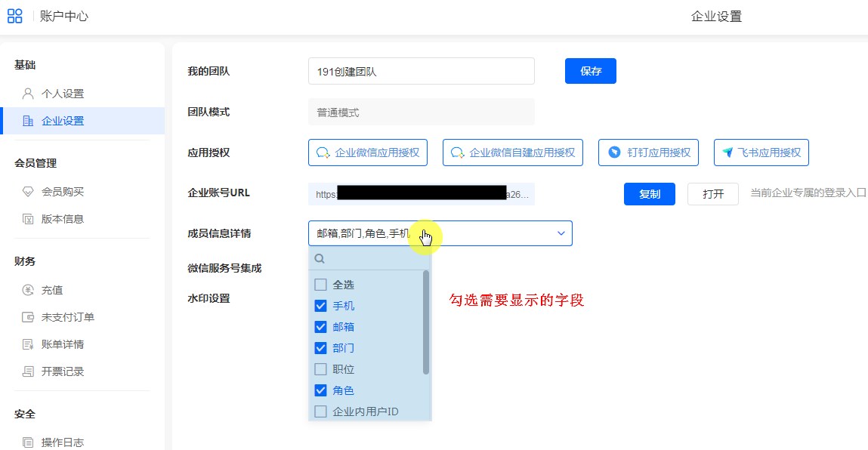Check the 全选 checkbox

pos(320,285)
